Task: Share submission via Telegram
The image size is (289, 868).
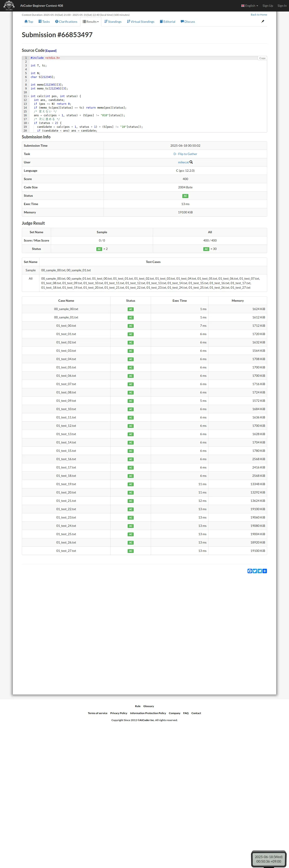Action: click(260, 571)
